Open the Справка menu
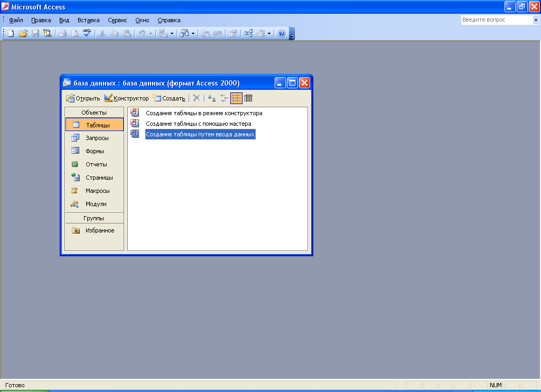Image resolution: width=541 pixels, height=392 pixels. (169, 20)
